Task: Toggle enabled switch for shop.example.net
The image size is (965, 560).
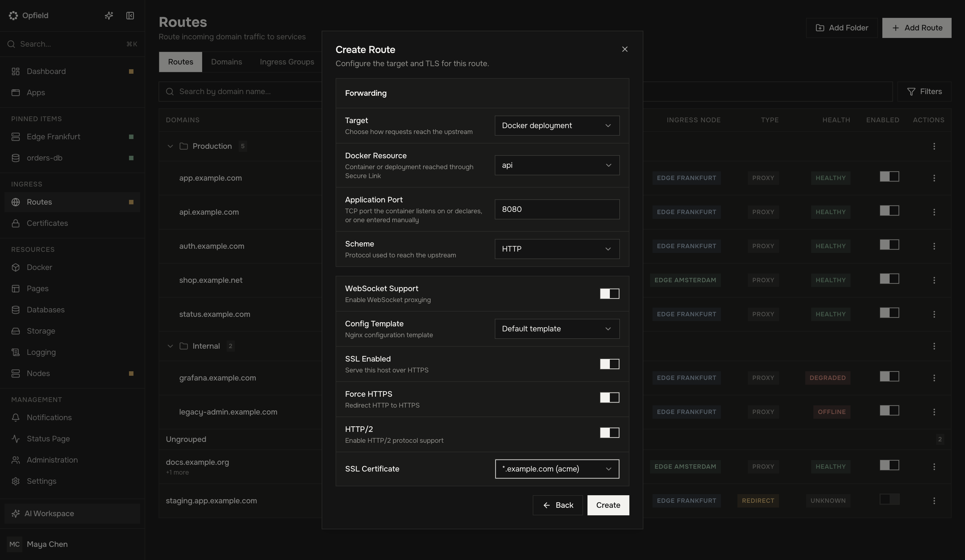Action: [x=889, y=279]
